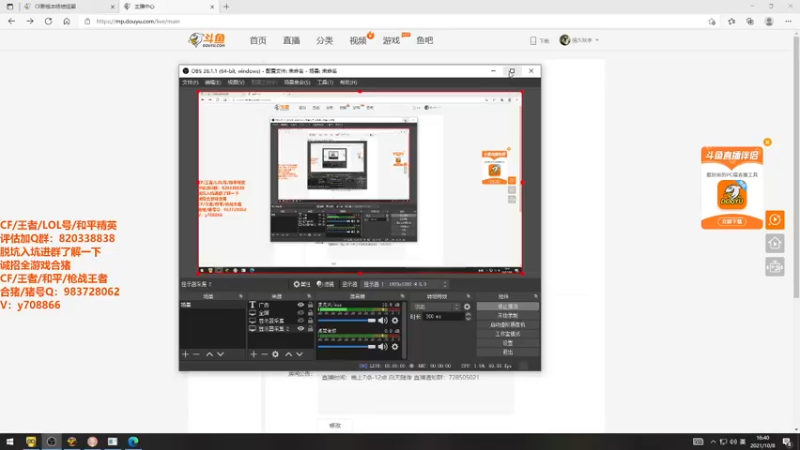Remove selected source with minus icon
The width and height of the screenshot is (800, 450).
tap(264, 354)
